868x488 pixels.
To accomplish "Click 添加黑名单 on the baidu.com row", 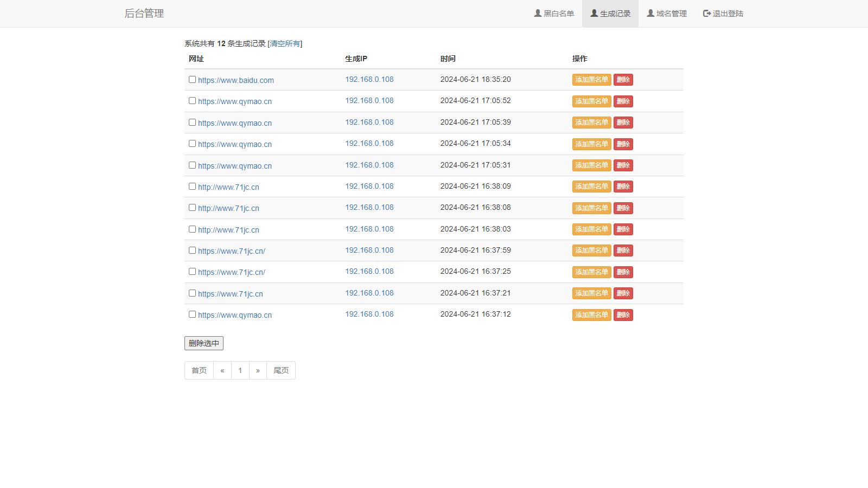I will point(591,79).
